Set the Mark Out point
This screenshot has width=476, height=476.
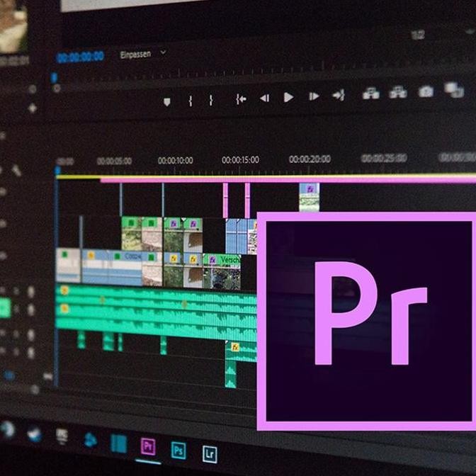coord(210,100)
